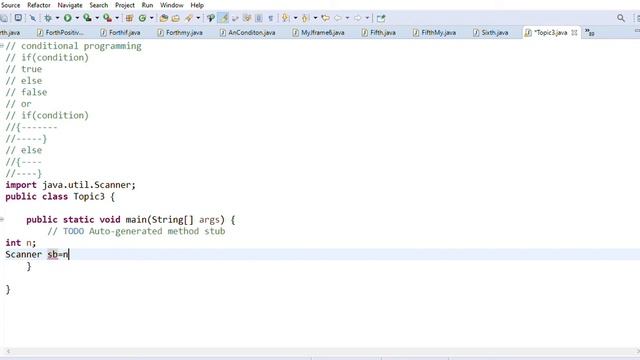Expand the Coverage dropdown arrow
The width and height of the screenshot is (640, 360).
coord(97,18)
